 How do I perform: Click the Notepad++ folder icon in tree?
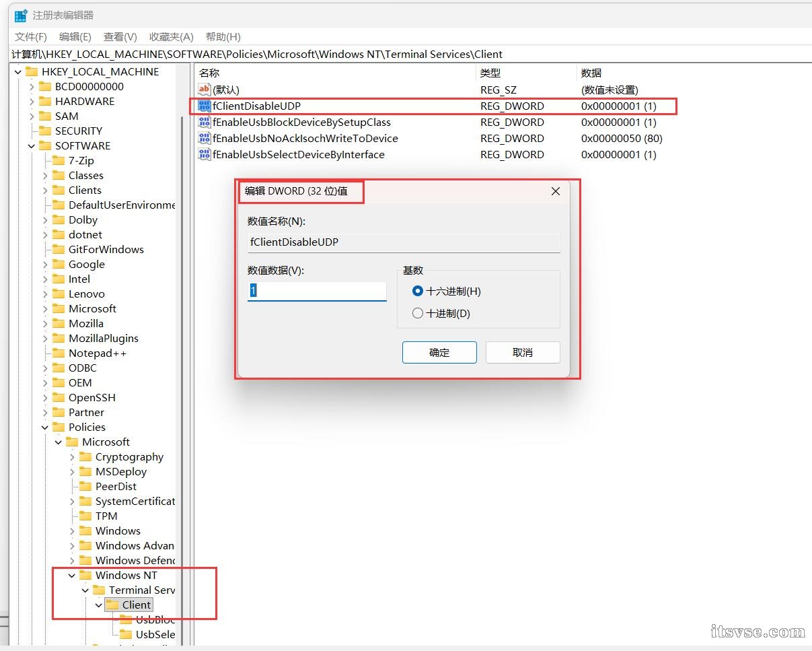tap(59, 353)
